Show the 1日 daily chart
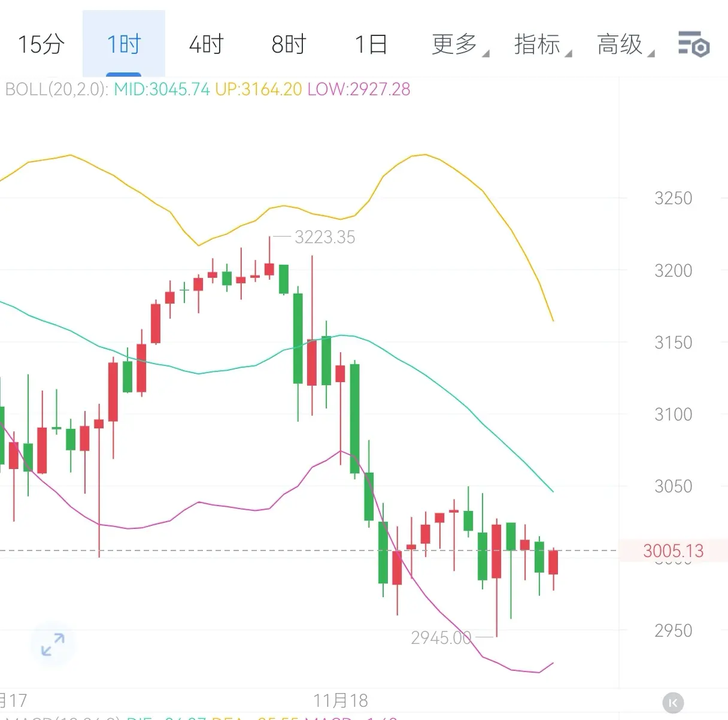The height and width of the screenshot is (720, 728). pyautogui.click(x=371, y=44)
